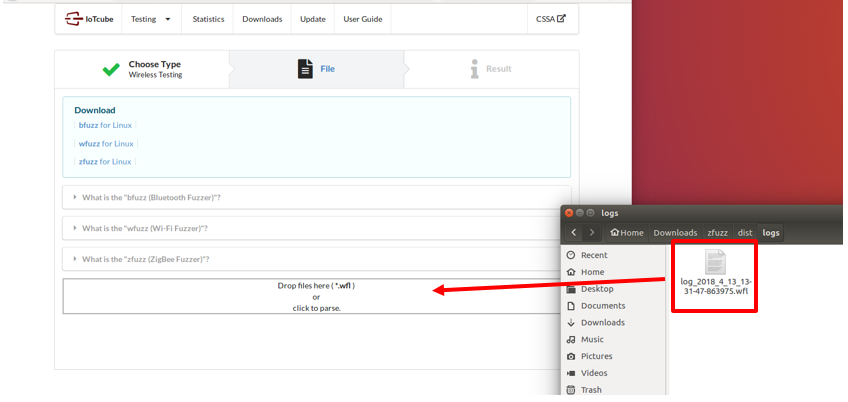Open the User Guide page
The height and width of the screenshot is (402, 848).
362,19
